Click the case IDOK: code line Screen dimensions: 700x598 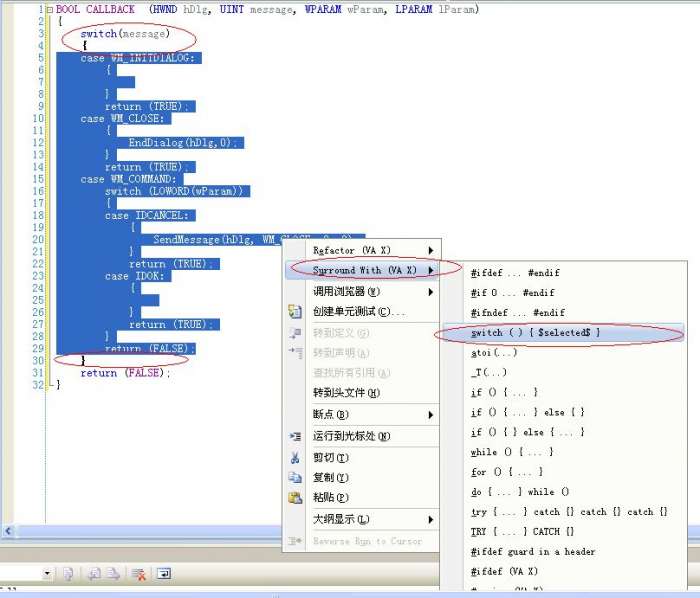click(135, 276)
